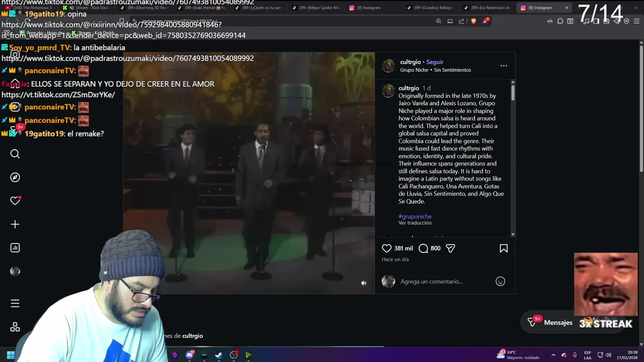Open notifications heart in the sidebar
644x362 pixels.
[x=15, y=201]
